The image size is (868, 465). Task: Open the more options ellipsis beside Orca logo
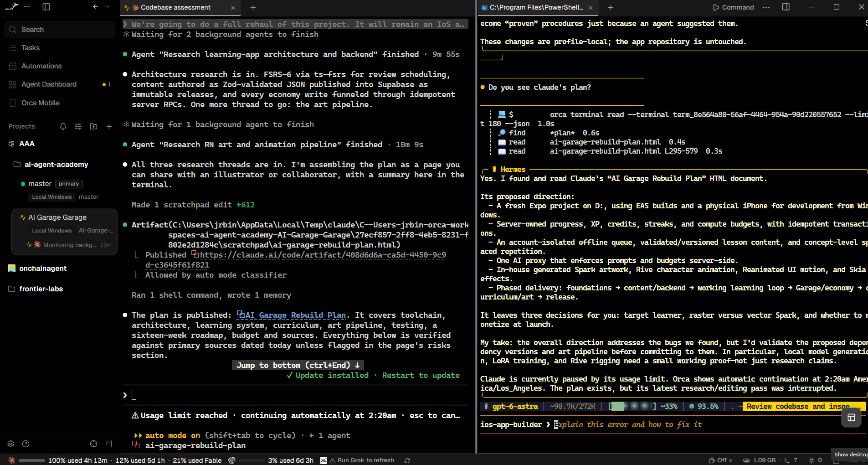[x=27, y=7]
